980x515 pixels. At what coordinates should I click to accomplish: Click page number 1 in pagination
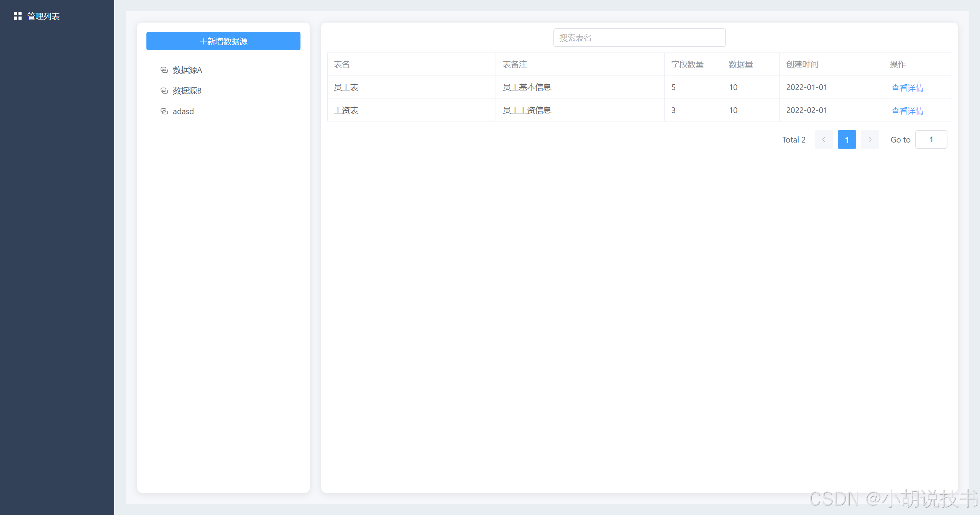(x=847, y=140)
